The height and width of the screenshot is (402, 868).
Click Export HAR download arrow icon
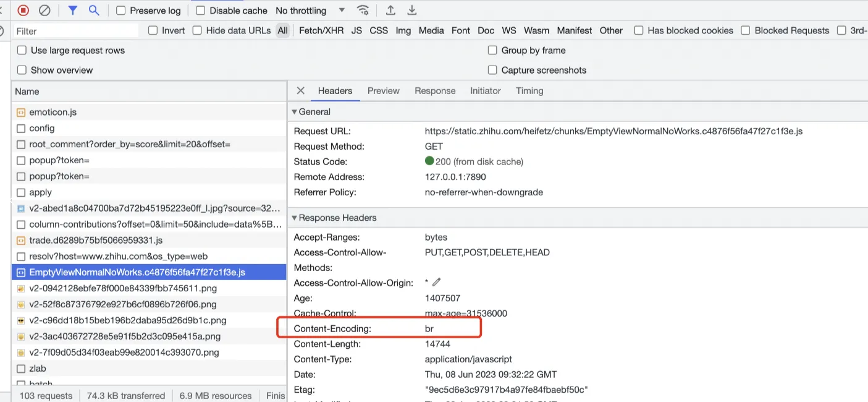coord(412,10)
